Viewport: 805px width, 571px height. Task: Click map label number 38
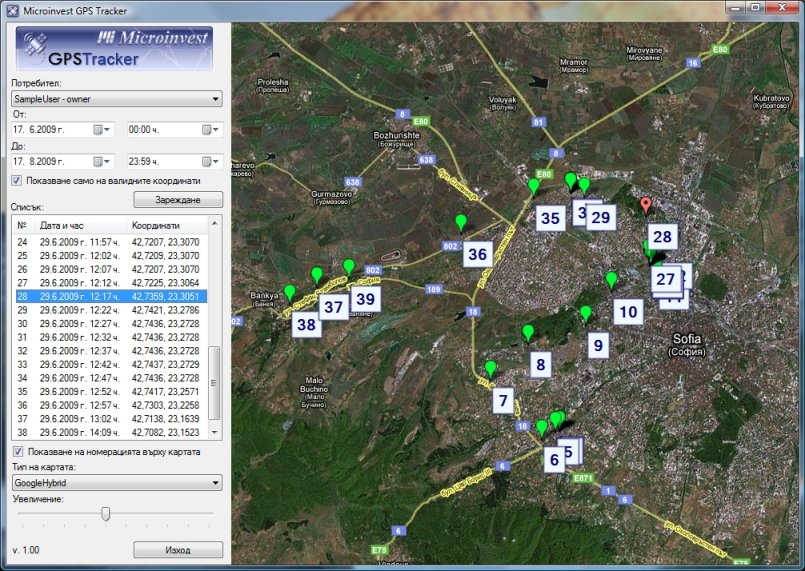coord(306,325)
